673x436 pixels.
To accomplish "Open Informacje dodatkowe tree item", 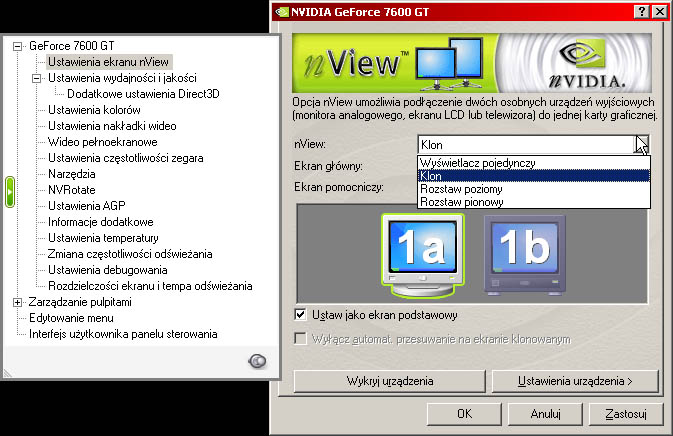I will tap(100, 222).
